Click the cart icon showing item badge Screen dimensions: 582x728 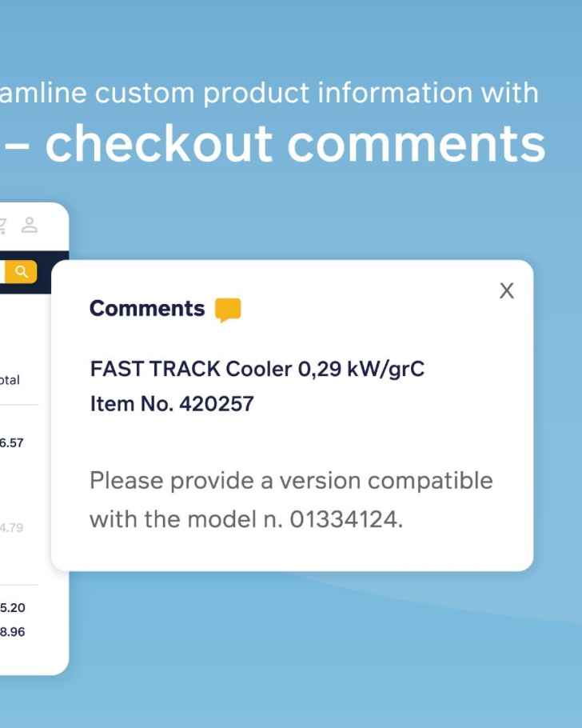click(x=3, y=224)
